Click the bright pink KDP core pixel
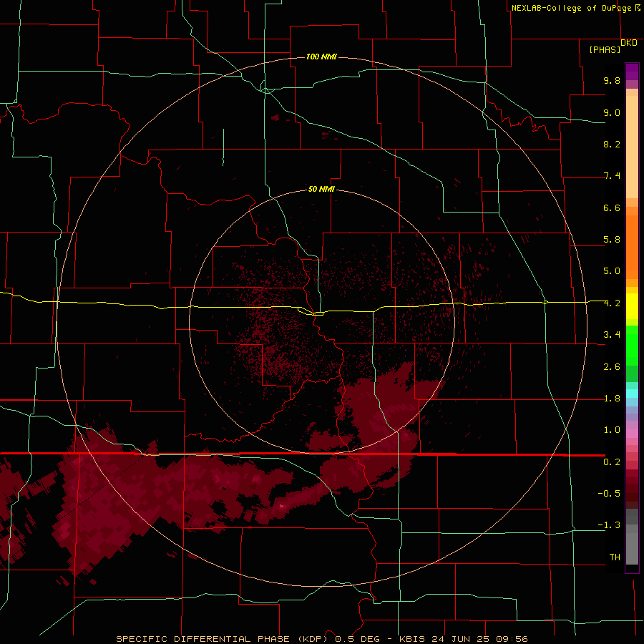Screen dimensions: 644x644 tap(282, 506)
